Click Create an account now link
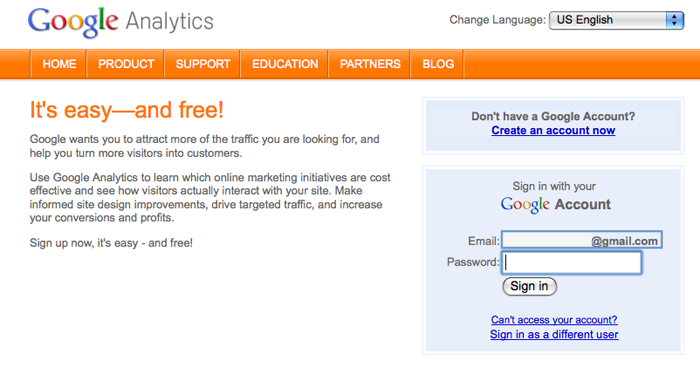Viewport: 700px width, 381px height. tap(553, 130)
